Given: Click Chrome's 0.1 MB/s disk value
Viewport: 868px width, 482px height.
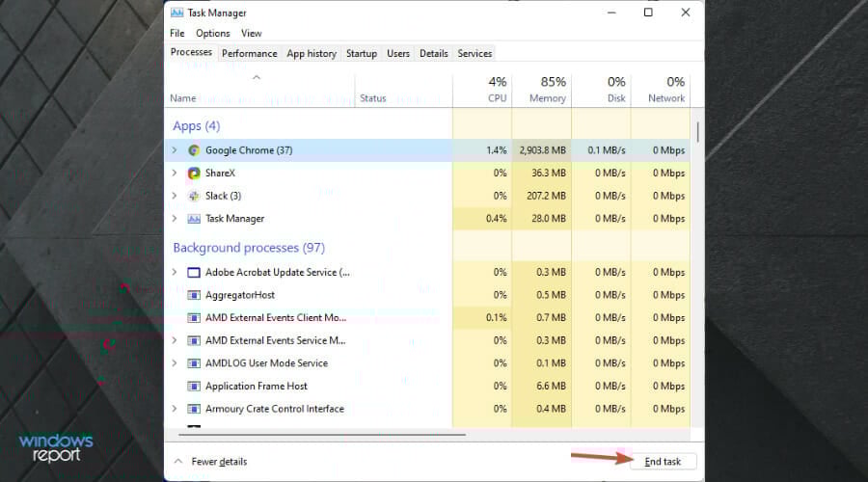Looking at the screenshot, I should [x=607, y=150].
